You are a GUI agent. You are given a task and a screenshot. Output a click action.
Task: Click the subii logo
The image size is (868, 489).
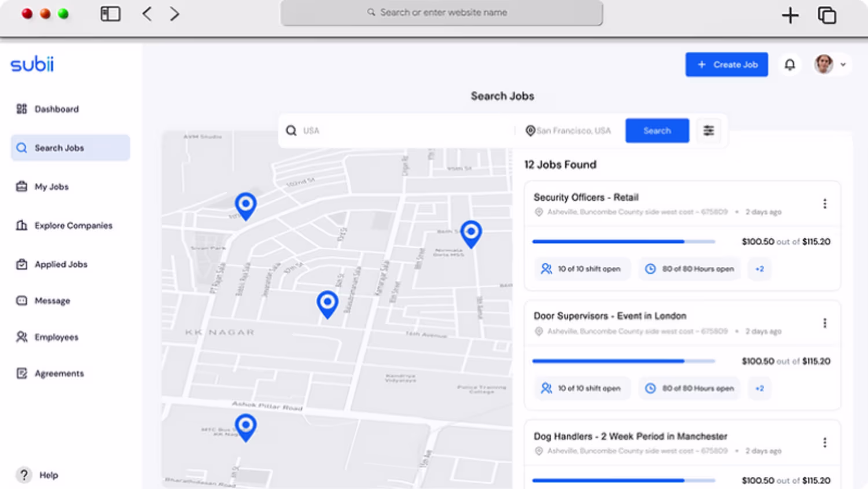32,64
